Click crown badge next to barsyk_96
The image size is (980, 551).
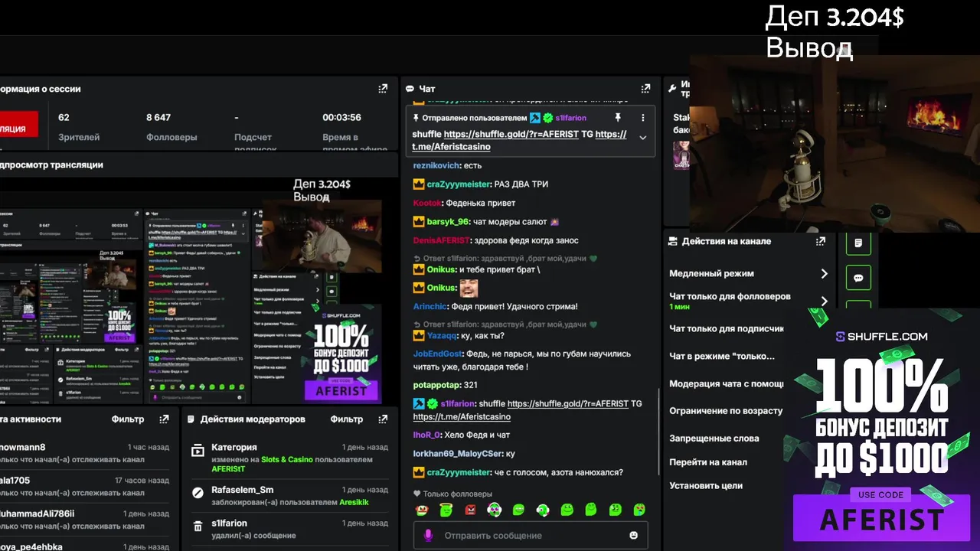(x=419, y=222)
